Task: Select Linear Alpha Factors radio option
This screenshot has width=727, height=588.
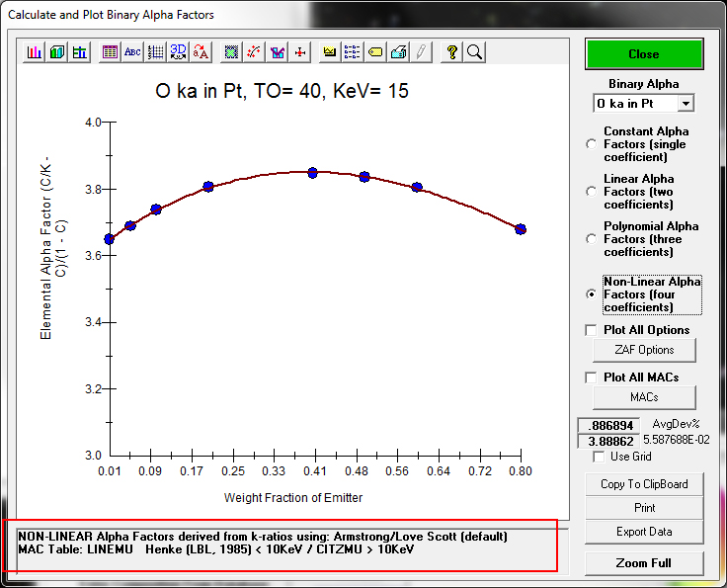Action: tap(592, 192)
